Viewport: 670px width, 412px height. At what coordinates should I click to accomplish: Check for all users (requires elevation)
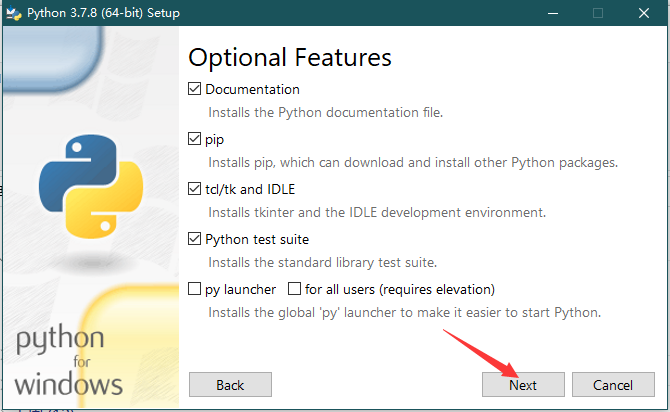[294, 289]
